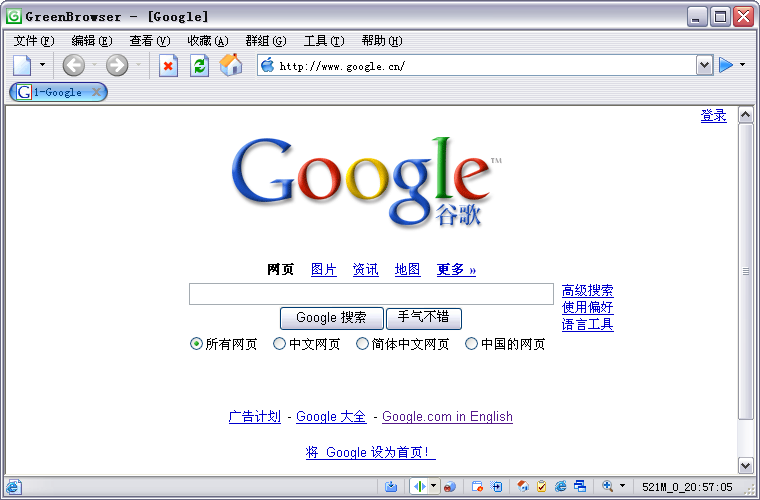The image size is (760, 500).
Task: Open the 编辑(E) menu
Action: point(92,41)
